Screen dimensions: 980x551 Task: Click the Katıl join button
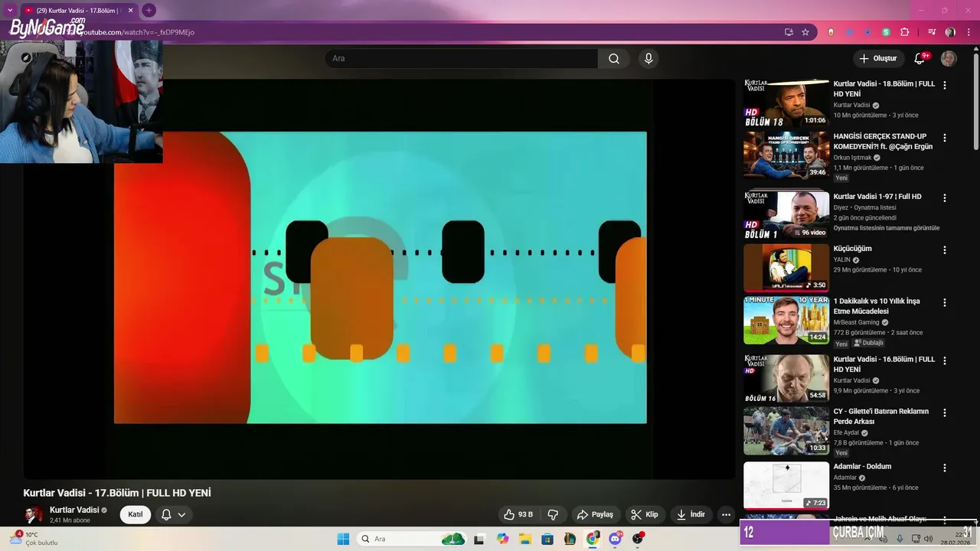click(x=136, y=514)
